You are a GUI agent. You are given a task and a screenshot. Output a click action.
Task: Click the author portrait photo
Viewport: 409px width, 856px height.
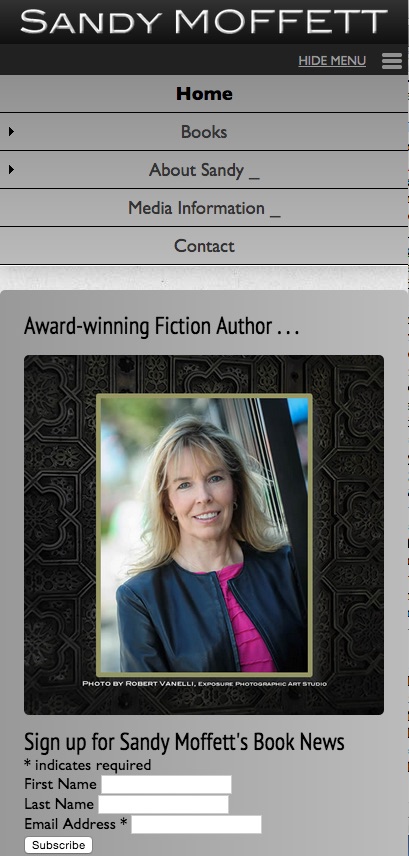click(204, 535)
